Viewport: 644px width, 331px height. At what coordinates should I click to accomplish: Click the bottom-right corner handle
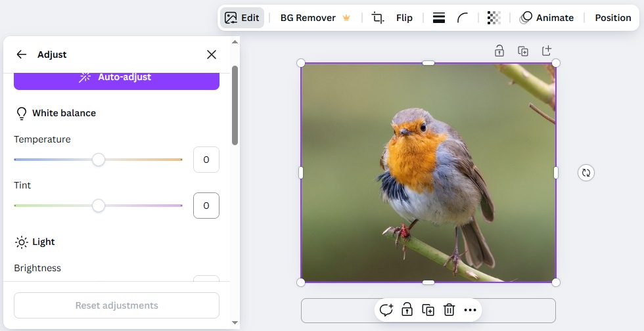click(x=556, y=282)
